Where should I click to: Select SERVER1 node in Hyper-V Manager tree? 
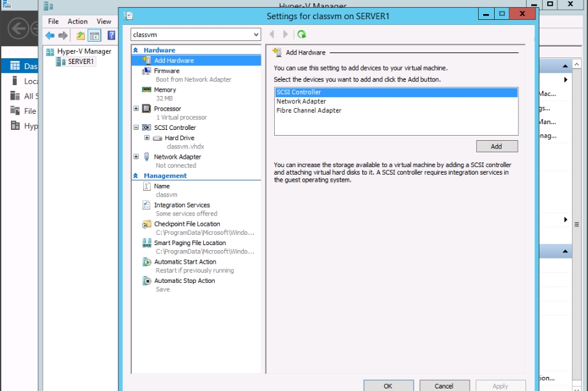(x=81, y=62)
